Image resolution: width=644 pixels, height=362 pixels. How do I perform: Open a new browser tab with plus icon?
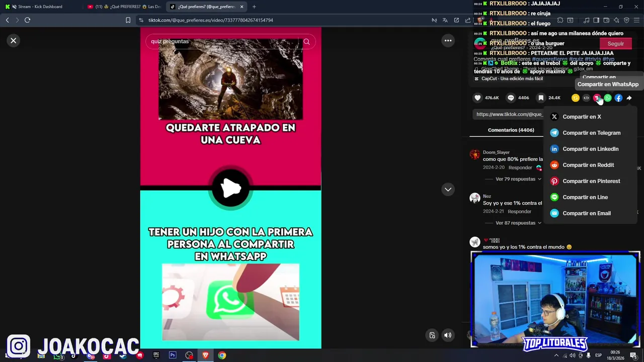(x=254, y=7)
